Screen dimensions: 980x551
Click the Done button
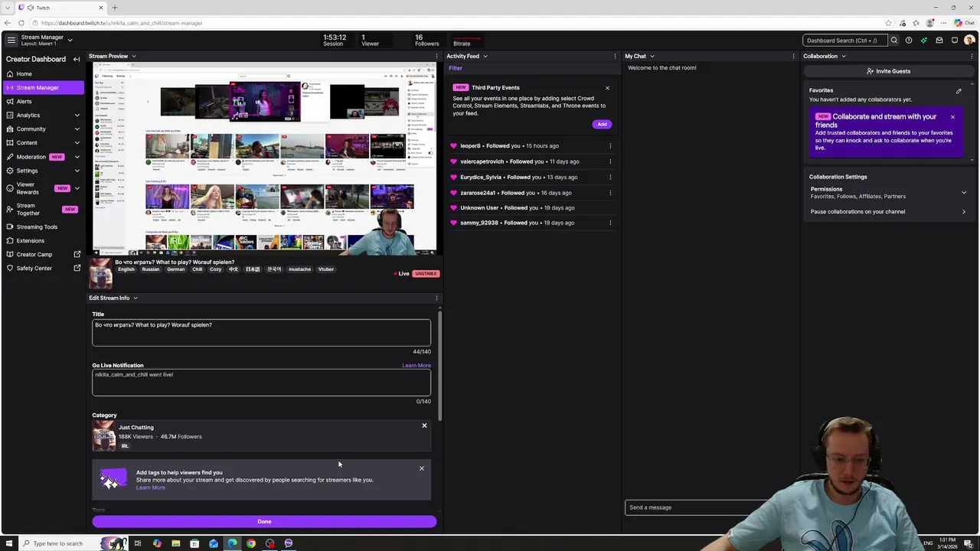264,521
